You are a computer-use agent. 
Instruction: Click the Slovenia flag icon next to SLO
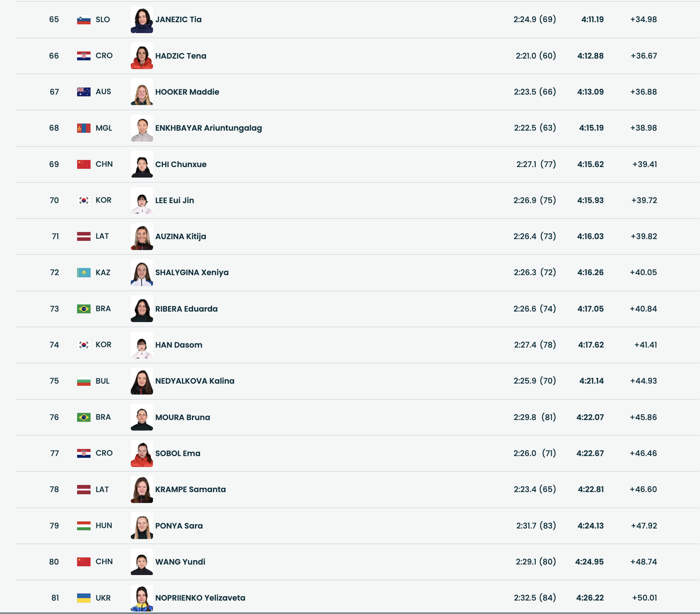(84, 20)
